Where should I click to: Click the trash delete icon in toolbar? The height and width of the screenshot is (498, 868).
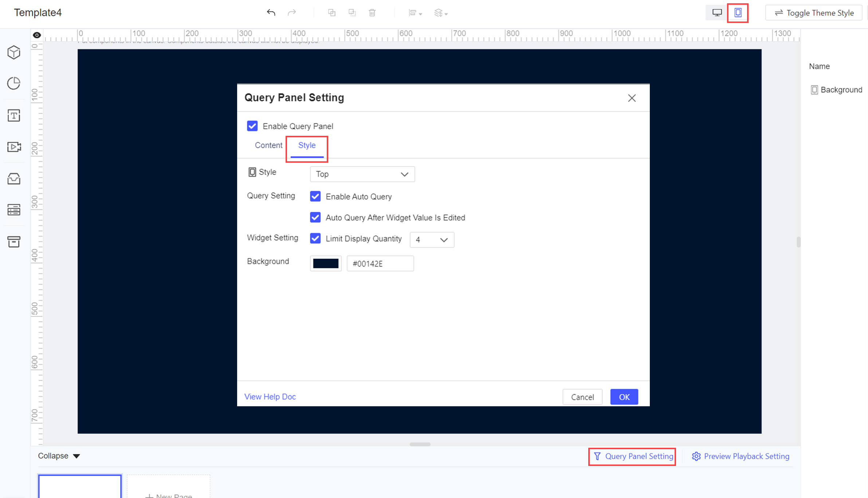click(x=372, y=13)
